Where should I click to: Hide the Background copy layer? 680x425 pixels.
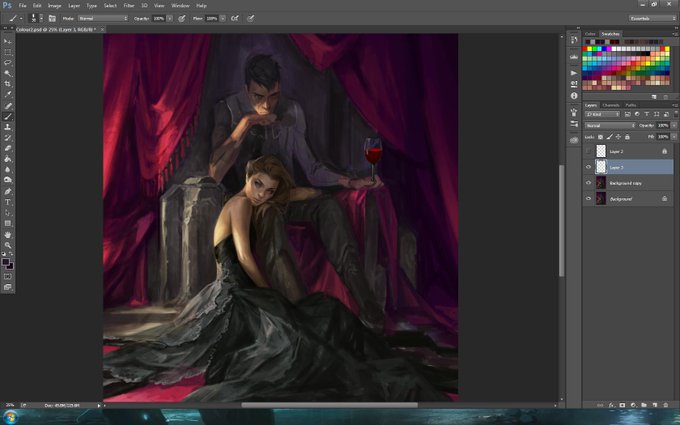[588, 183]
